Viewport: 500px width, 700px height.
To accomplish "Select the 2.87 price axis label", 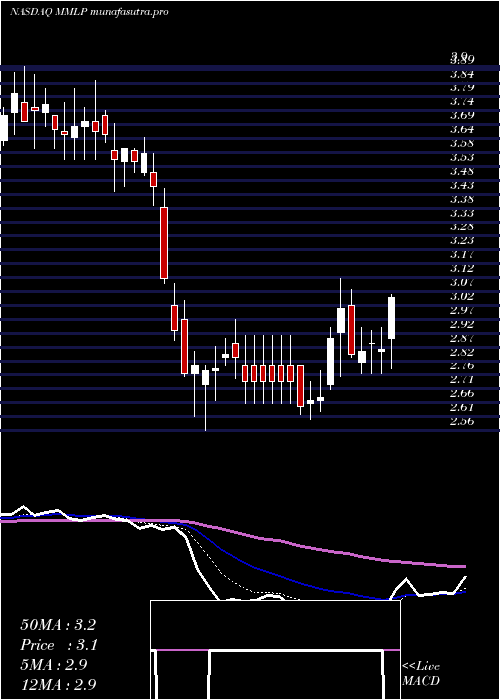I will (x=462, y=338).
